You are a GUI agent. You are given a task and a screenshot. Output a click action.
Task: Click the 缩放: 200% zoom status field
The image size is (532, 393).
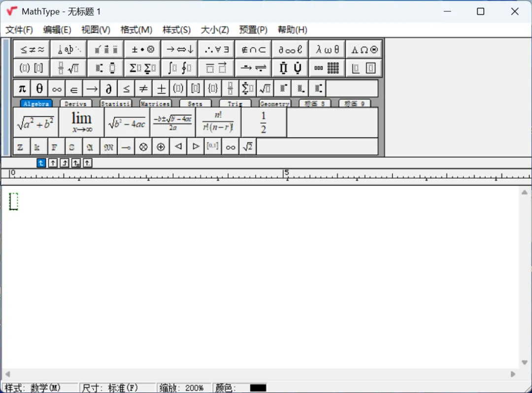click(185, 388)
